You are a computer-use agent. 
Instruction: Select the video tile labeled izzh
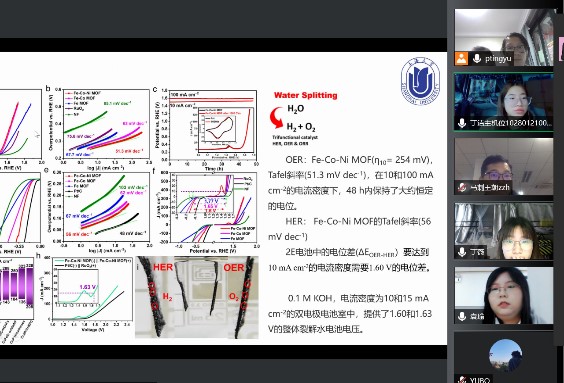click(504, 167)
